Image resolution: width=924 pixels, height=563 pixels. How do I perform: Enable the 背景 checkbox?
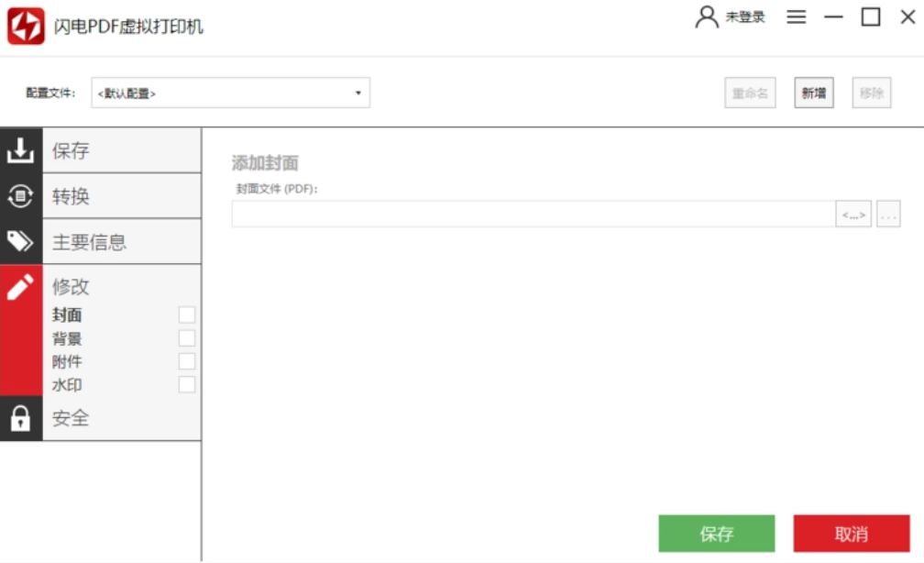tap(187, 338)
